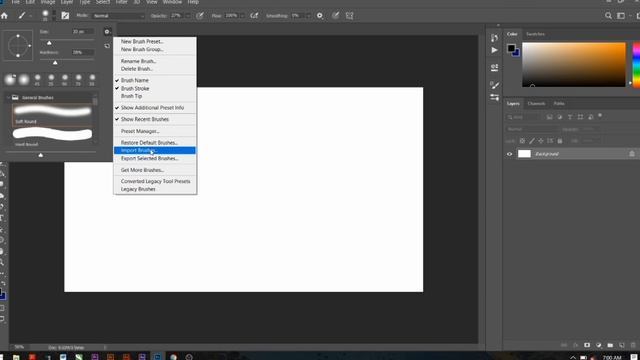Choose Restore Default Brushes...
640x360 pixels.
pos(149,142)
